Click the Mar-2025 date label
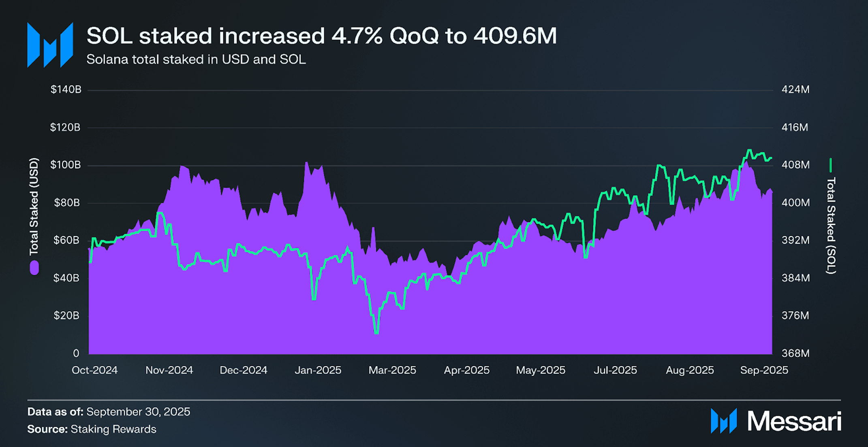 (x=392, y=370)
